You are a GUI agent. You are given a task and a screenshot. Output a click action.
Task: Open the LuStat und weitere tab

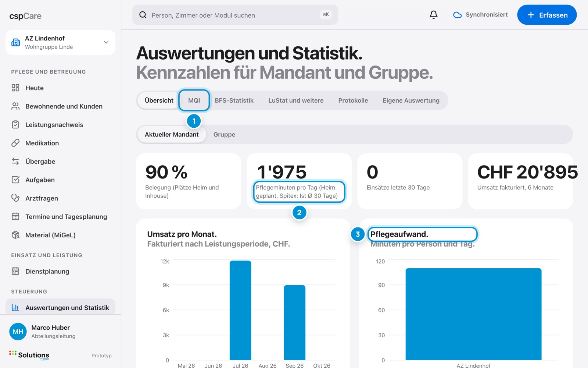point(296,100)
